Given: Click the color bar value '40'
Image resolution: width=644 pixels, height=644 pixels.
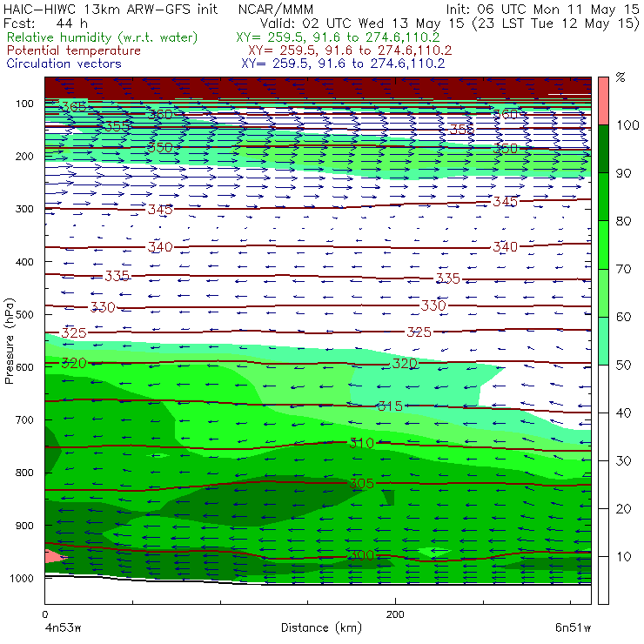Looking at the screenshot, I should point(623,413).
